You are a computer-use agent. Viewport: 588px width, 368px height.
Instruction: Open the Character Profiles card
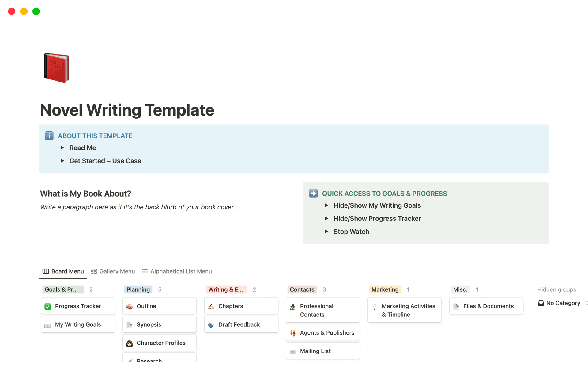coord(161,343)
